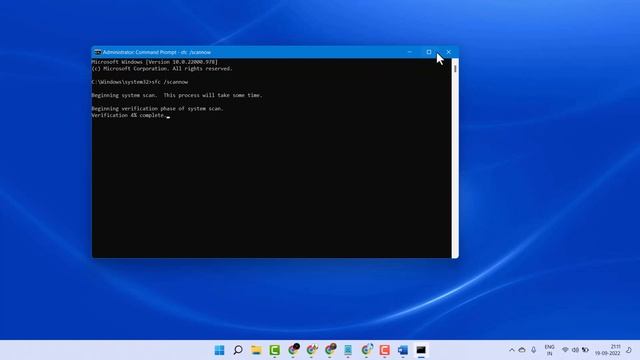This screenshot has width=640, height=360.
Task: Open the teal device app taskbar icon
Action: [348, 350]
